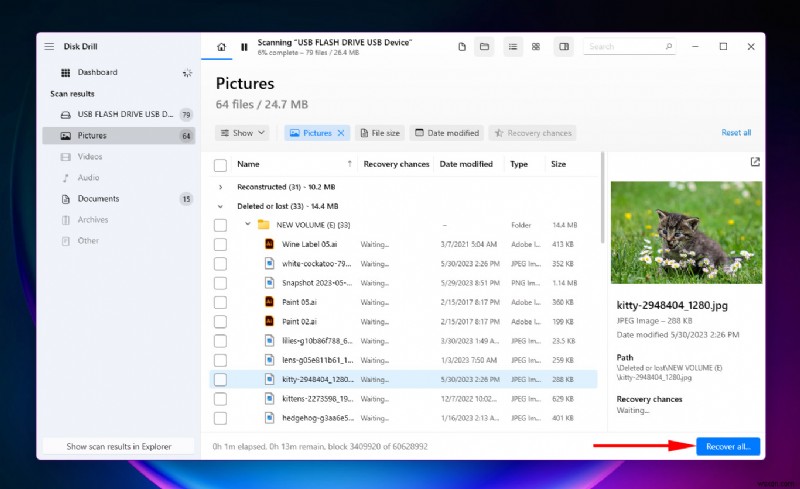Toggle the select-all checkbox in header

220,165
